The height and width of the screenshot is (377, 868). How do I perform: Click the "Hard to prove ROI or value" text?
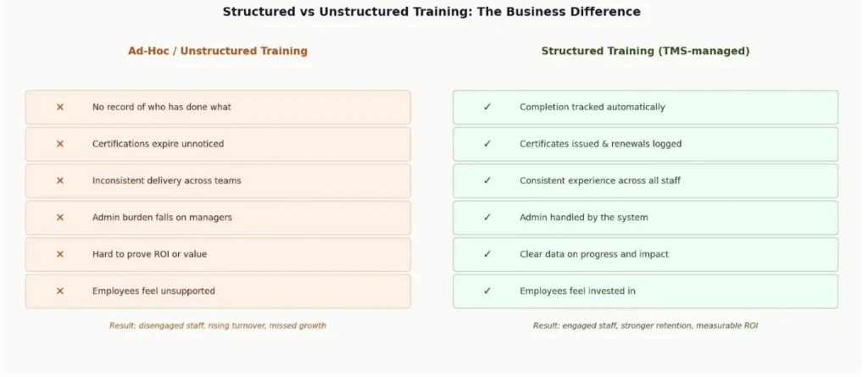pos(149,254)
